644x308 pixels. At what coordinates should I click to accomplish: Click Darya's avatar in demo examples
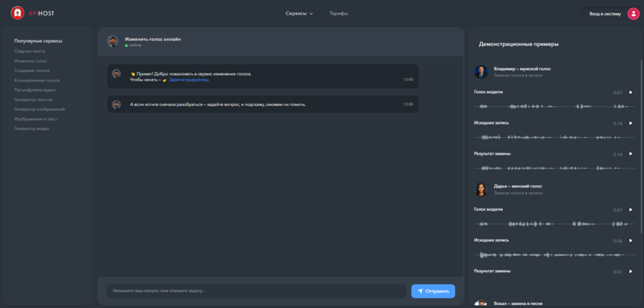click(x=481, y=190)
